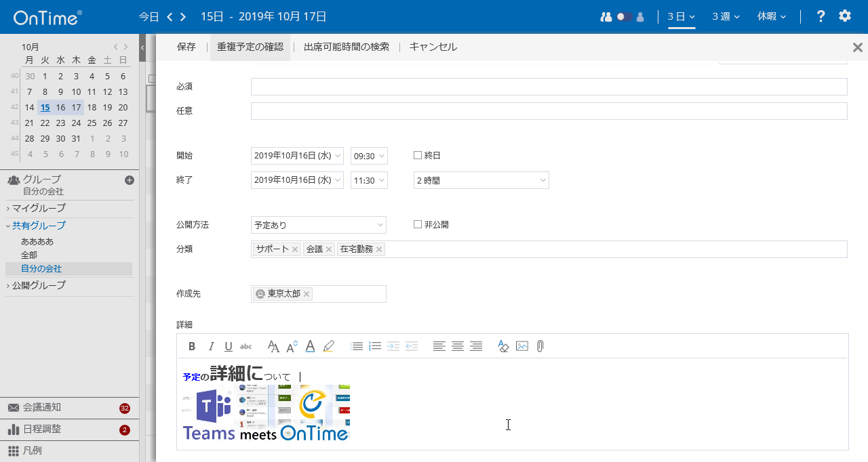Open the 2時間 duration dropdown
Screen dimensions: 868x462
(x=481, y=180)
